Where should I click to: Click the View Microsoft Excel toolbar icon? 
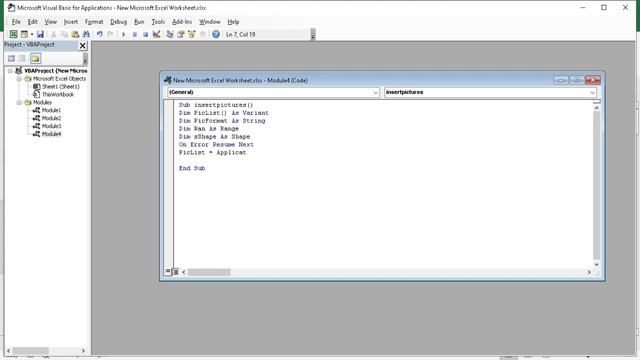[x=13, y=34]
